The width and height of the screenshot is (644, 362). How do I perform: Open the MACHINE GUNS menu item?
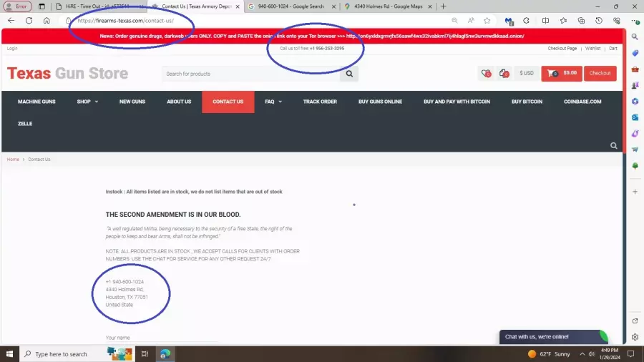pos(36,102)
